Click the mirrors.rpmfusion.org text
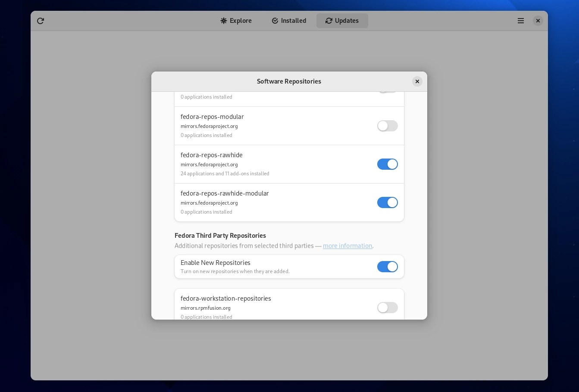This screenshot has width=579, height=392. tap(206, 308)
